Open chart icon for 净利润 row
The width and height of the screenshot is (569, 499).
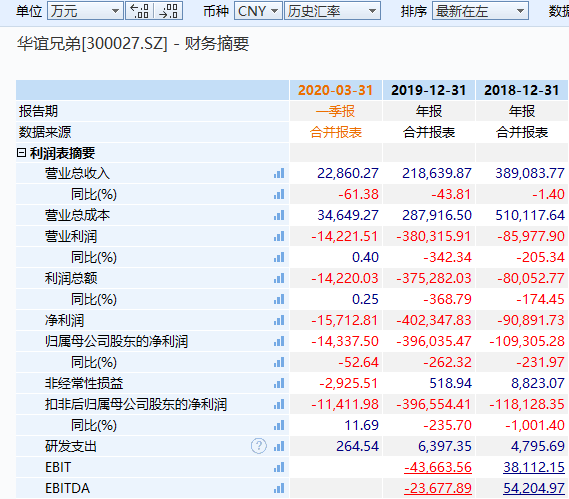(279, 320)
